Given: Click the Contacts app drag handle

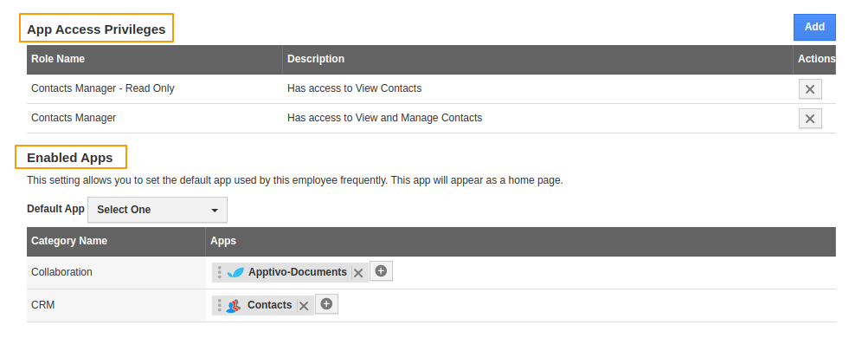Looking at the screenshot, I should click(x=219, y=305).
